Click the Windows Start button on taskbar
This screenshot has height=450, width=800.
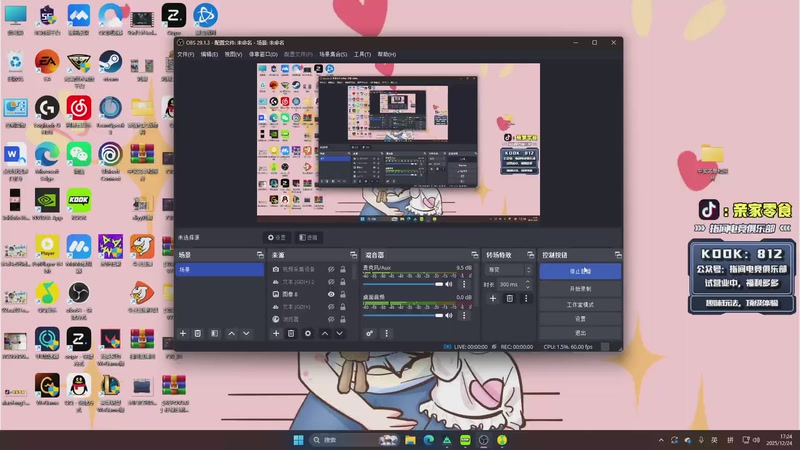tap(298, 440)
